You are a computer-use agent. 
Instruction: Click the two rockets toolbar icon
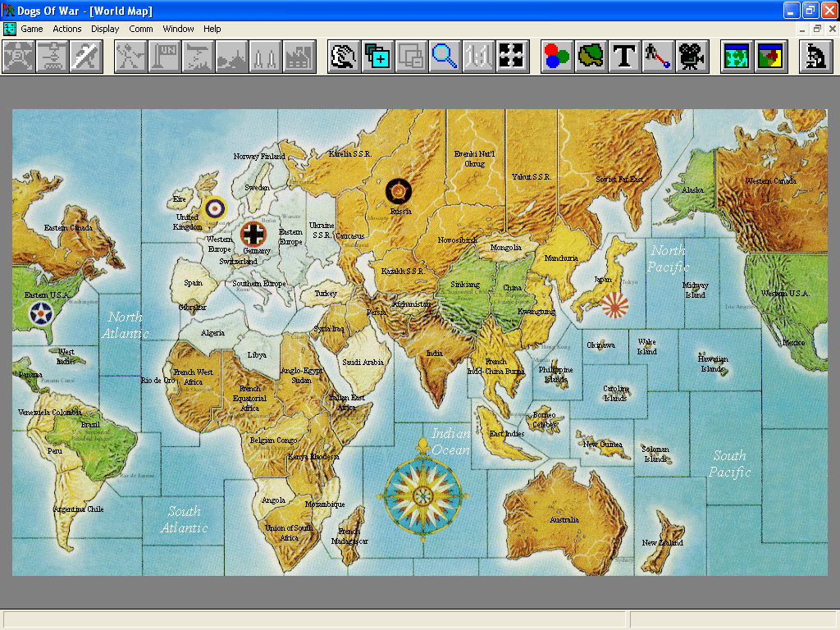[266, 57]
